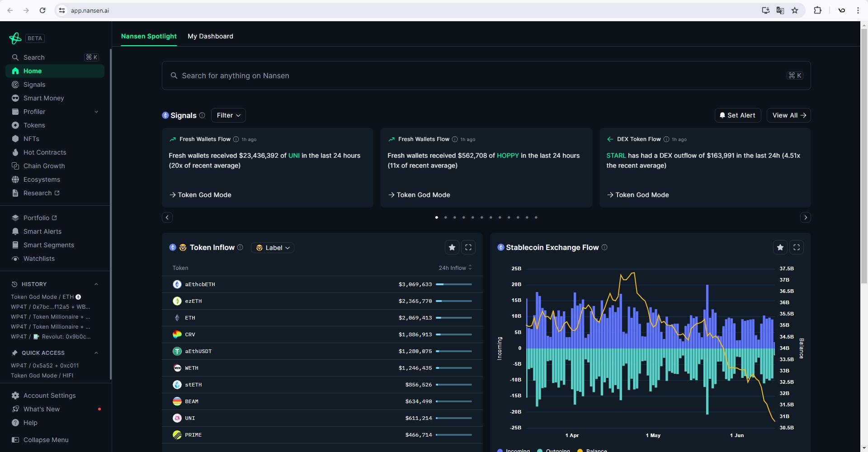Open browser extensions menu
This screenshot has height=452, width=868.
(x=817, y=10)
